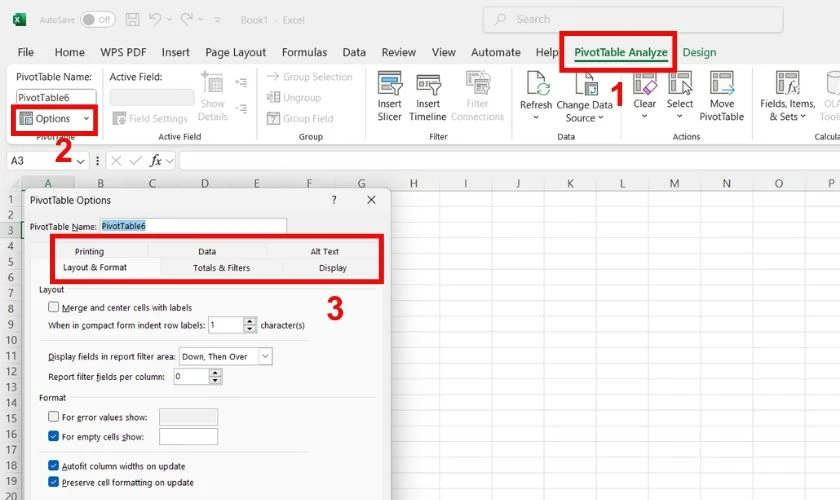Select row header 10
Screen dimensions: 840x500
coord(11,340)
